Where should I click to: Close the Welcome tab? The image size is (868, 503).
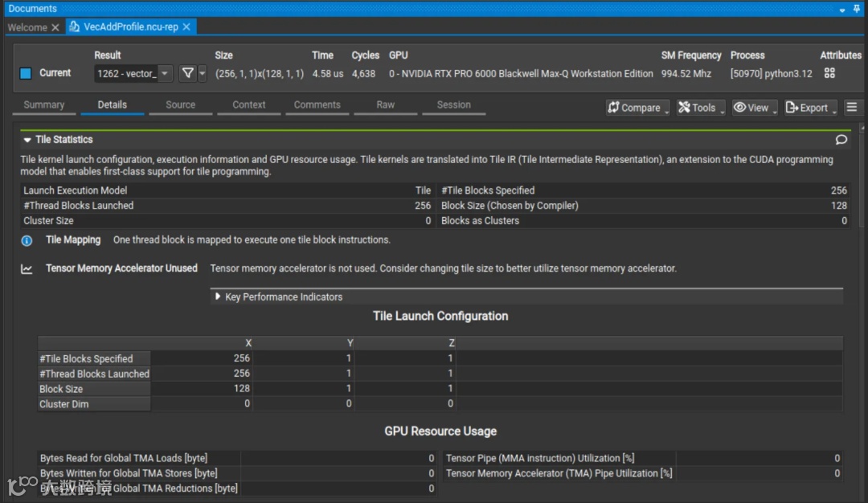tap(55, 27)
